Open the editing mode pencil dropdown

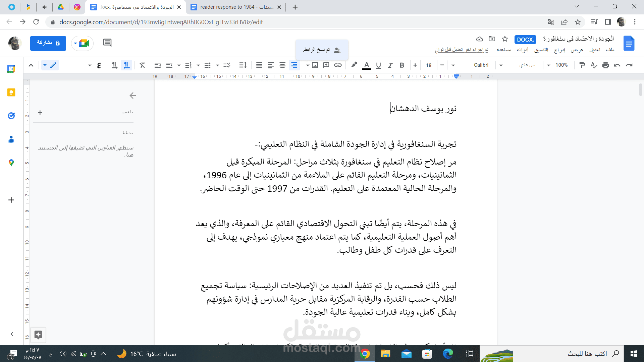coord(50,65)
